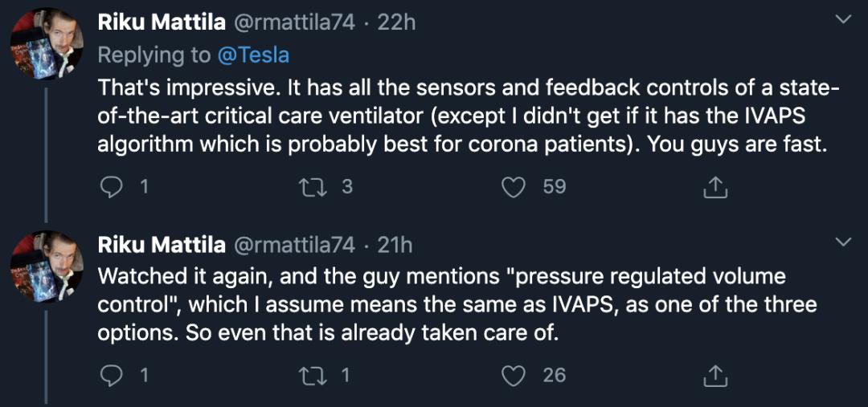The width and height of the screenshot is (868, 407).
Task: Reply to the IVAPS algorithm tweet
Action: point(110,187)
